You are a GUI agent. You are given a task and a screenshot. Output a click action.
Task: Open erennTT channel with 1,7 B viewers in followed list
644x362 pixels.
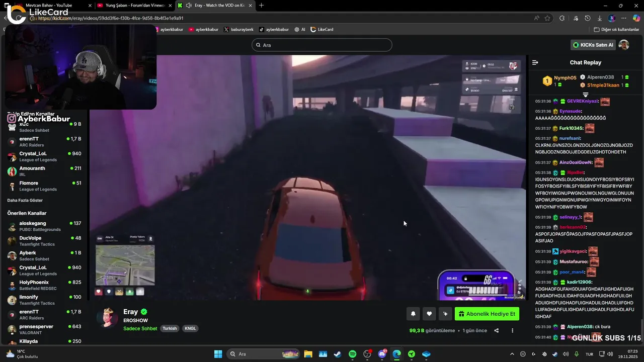(x=44, y=142)
